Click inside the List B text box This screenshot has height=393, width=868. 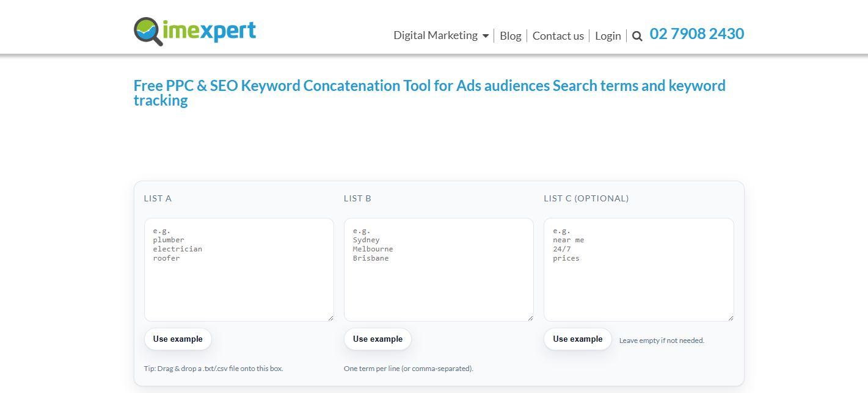click(x=439, y=269)
